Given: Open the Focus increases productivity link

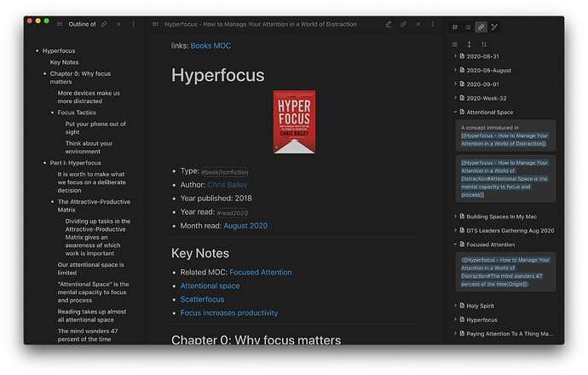Looking at the screenshot, I should tap(229, 313).
